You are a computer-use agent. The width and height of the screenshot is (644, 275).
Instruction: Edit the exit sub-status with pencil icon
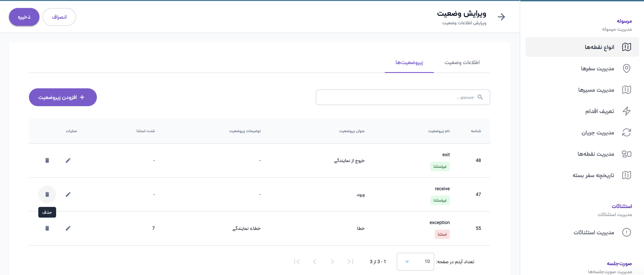click(x=68, y=160)
